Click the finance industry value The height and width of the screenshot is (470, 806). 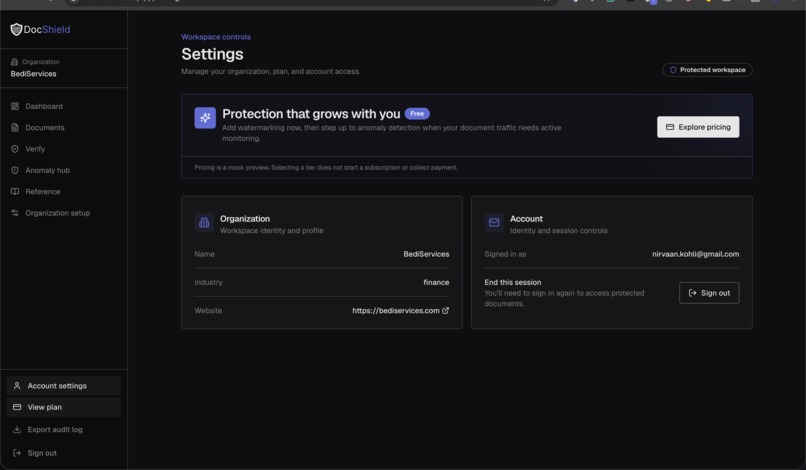tap(436, 282)
